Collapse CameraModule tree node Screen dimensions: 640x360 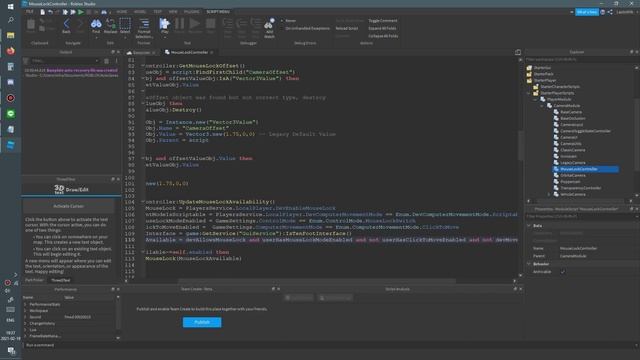pos(542,106)
